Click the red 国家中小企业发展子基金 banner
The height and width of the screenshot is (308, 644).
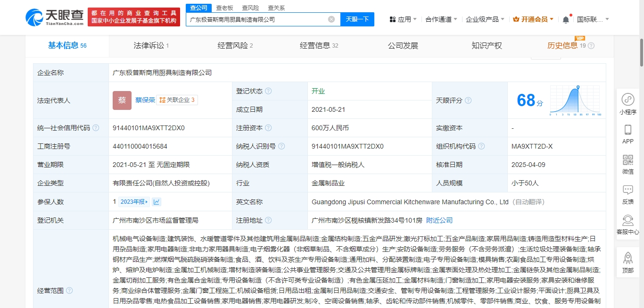click(x=134, y=17)
